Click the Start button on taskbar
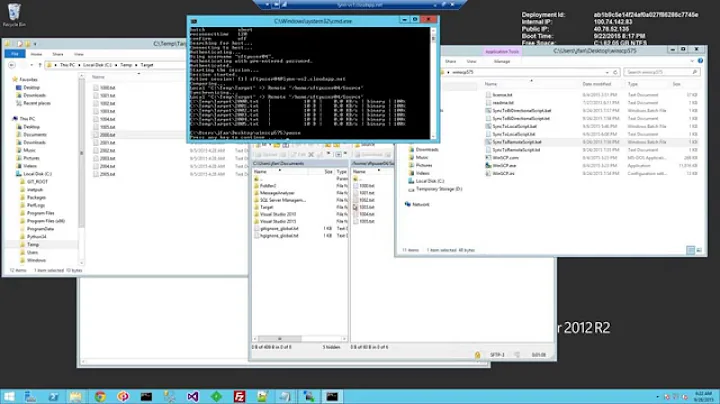This screenshot has height=404, width=720. (9, 397)
